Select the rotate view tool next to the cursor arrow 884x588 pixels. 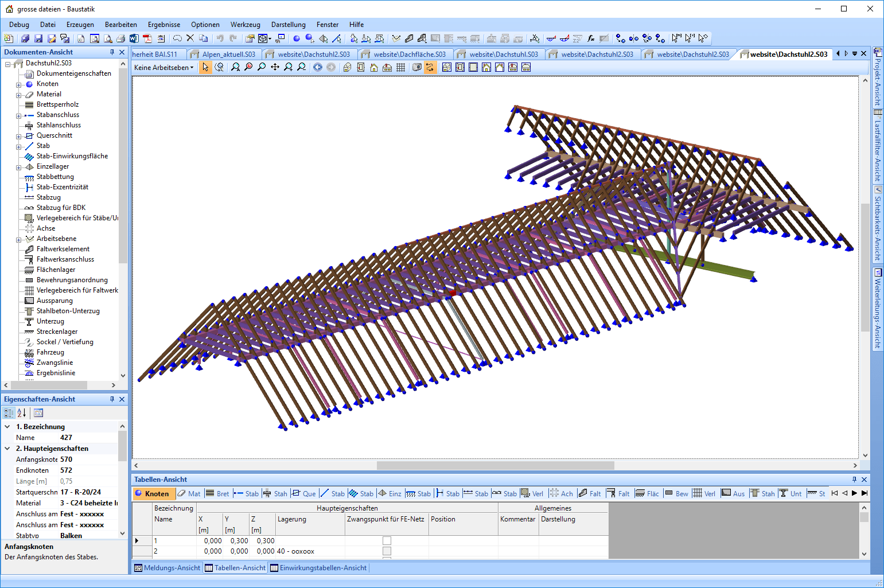pos(219,67)
